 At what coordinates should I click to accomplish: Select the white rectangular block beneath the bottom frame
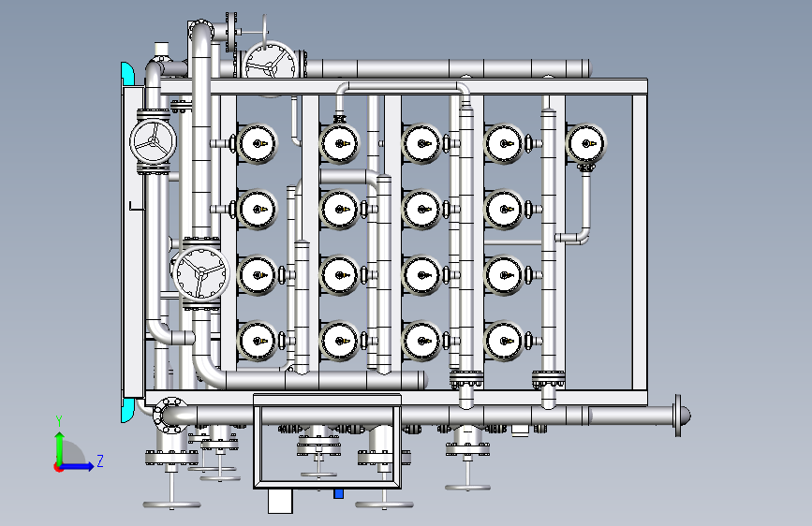click(280, 501)
